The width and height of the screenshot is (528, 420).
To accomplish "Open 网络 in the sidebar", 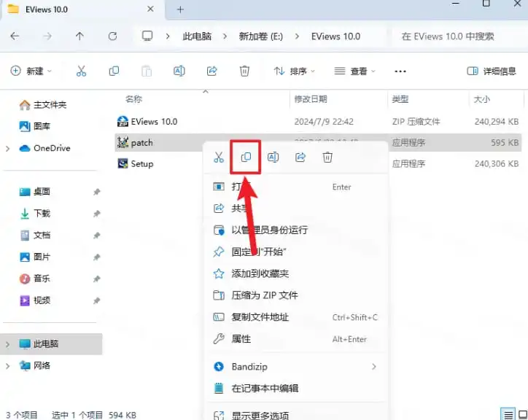I will (x=35, y=365).
